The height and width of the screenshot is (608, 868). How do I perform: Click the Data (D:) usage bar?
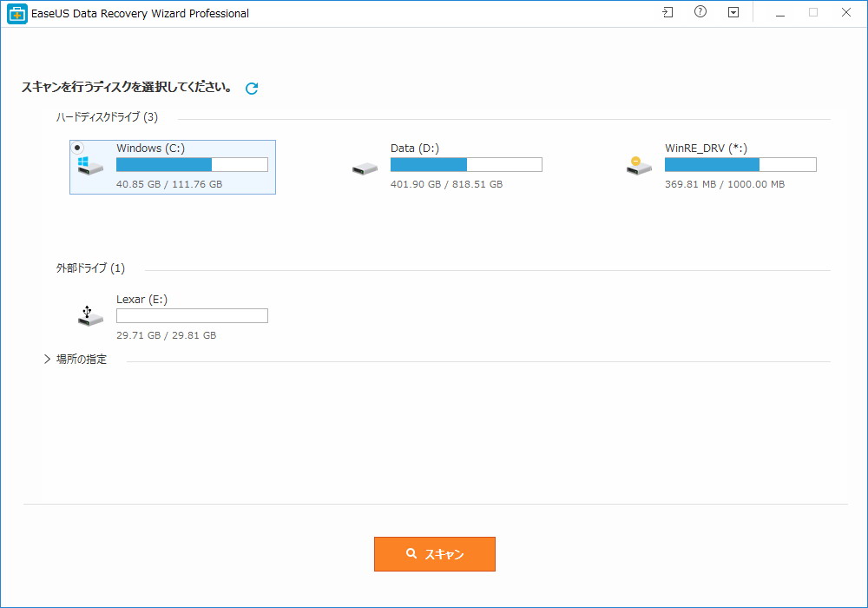pos(466,164)
